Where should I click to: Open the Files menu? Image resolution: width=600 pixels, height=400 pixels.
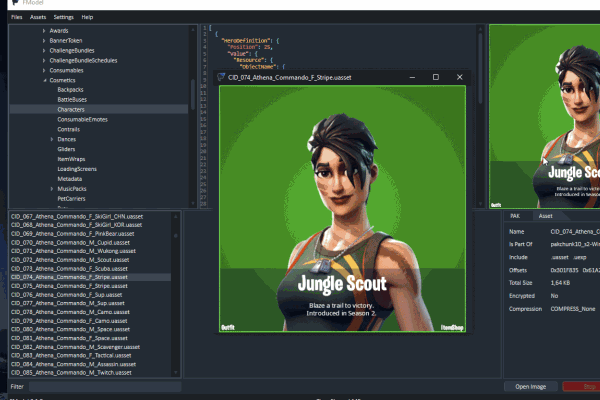click(17, 17)
